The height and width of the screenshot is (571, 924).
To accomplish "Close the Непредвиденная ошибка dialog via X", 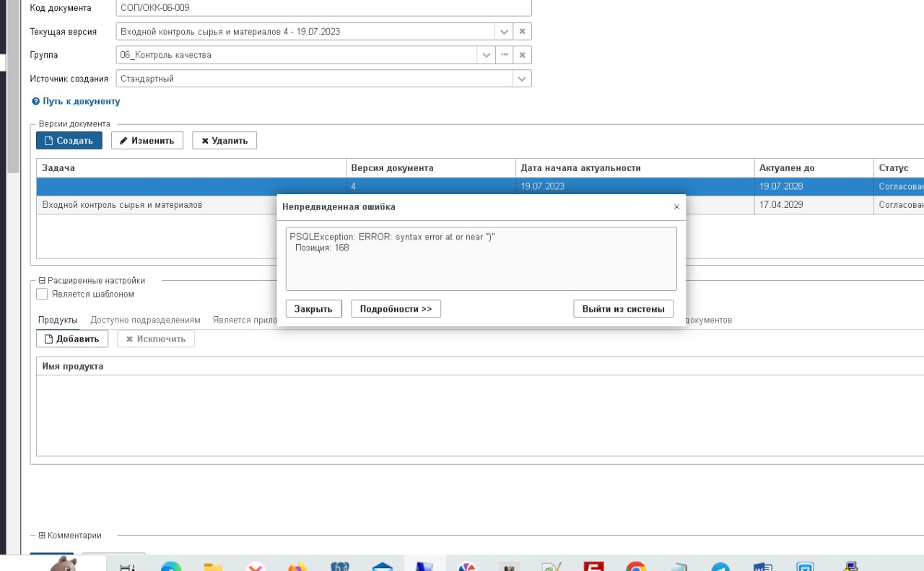I will [676, 207].
